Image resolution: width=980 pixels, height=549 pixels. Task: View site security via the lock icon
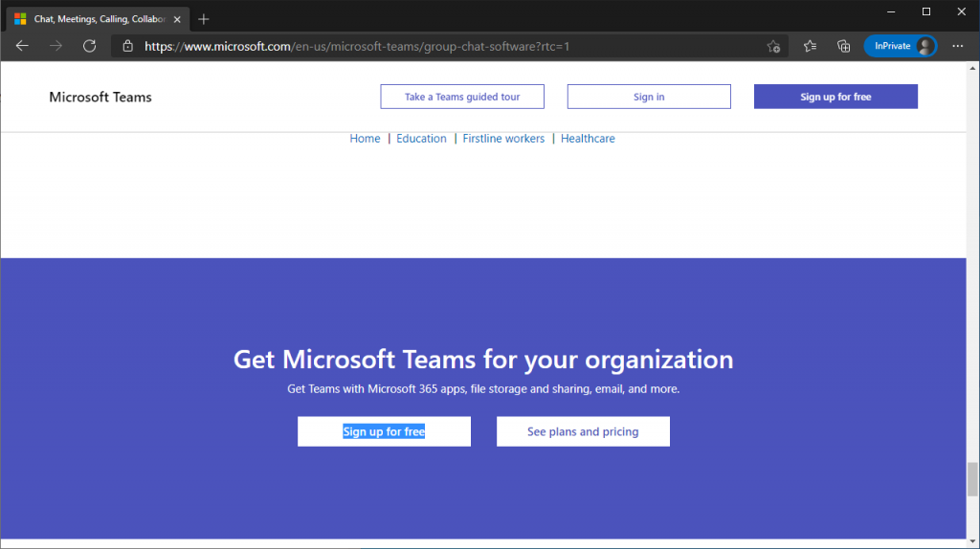pos(127,46)
